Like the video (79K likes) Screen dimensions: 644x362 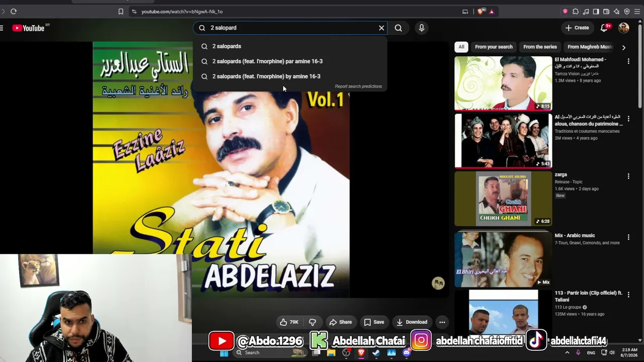(289, 322)
